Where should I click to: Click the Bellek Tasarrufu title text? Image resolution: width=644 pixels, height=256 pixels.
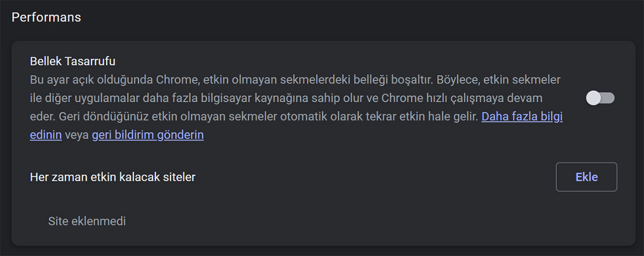(73, 61)
